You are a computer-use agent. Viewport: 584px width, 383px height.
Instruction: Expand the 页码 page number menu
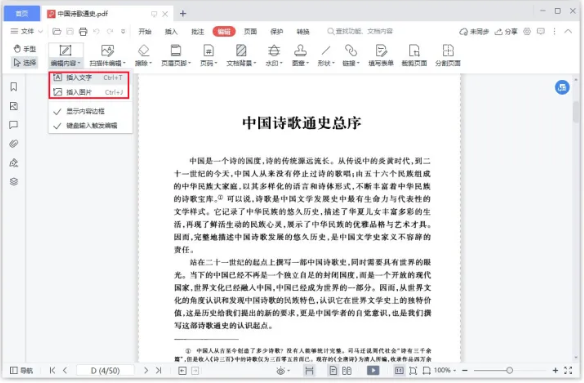(x=208, y=55)
